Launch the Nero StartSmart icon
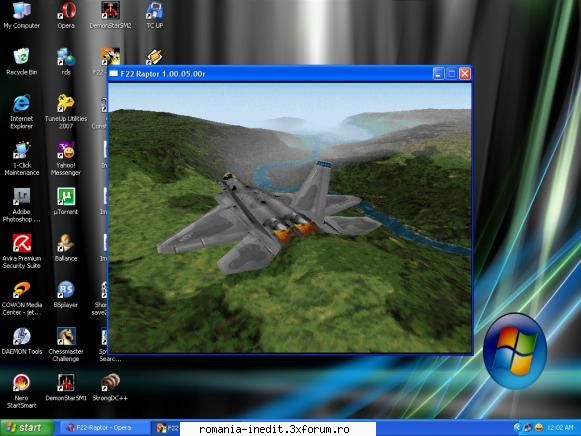 pyautogui.click(x=21, y=391)
